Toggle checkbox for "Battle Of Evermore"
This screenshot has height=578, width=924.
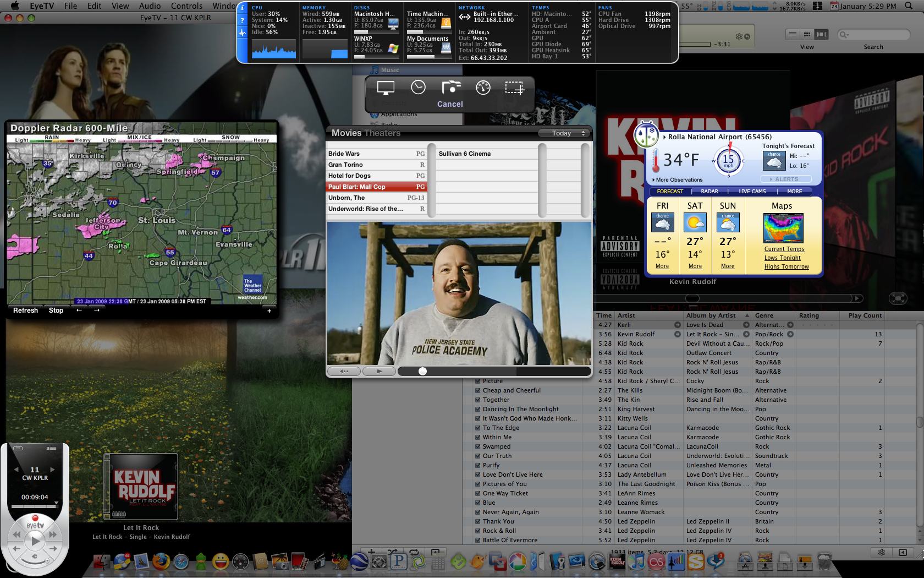click(x=477, y=540)
